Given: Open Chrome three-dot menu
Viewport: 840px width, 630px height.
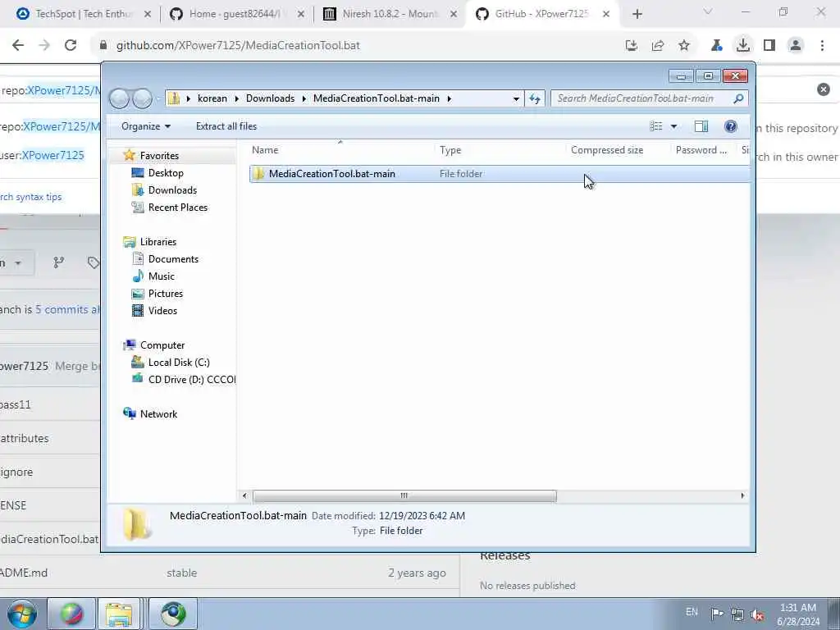Looking at the screenshot, I should (x=822, y=46).
